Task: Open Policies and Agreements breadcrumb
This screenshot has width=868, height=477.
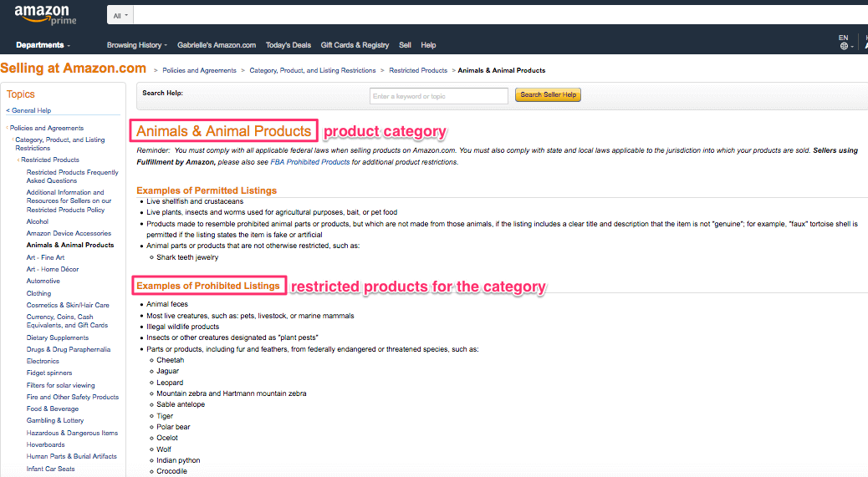Action: 199,71
